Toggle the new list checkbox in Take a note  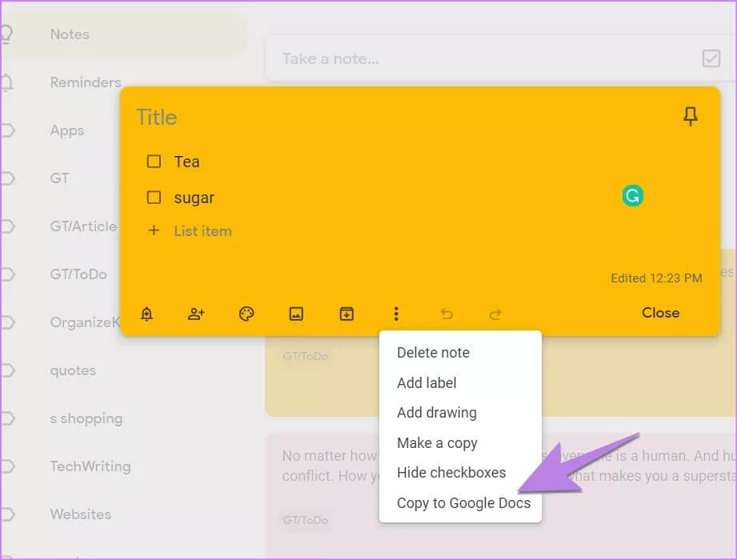point(710,58)
